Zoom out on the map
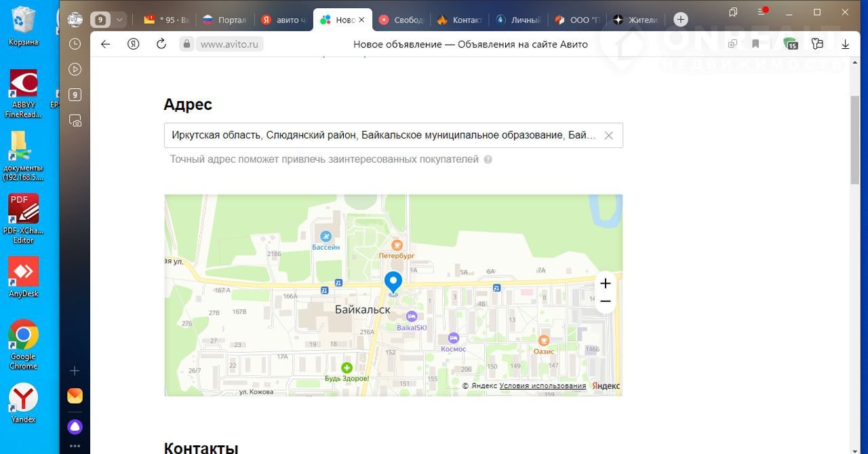The height and width of the screenshot is (454, 868). [605, 301]
